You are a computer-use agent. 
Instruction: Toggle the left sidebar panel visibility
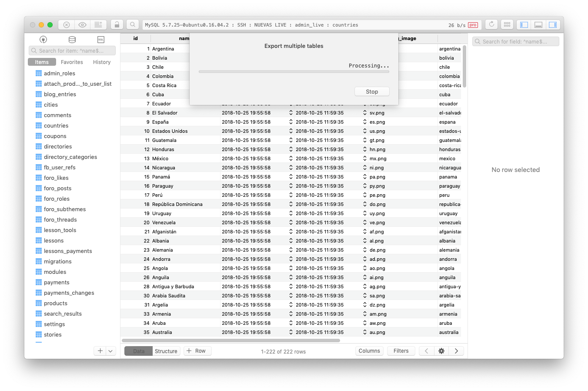(523, 25)
